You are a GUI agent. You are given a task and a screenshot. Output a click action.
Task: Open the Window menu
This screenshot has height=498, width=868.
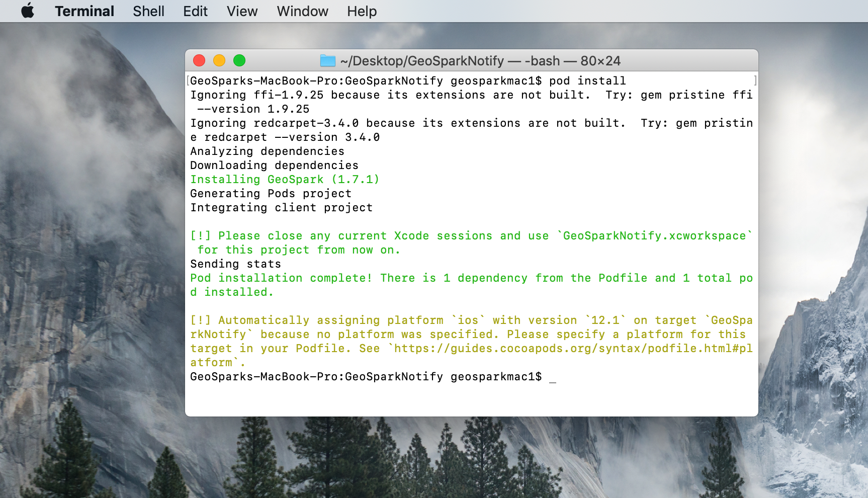pos(302,11)
